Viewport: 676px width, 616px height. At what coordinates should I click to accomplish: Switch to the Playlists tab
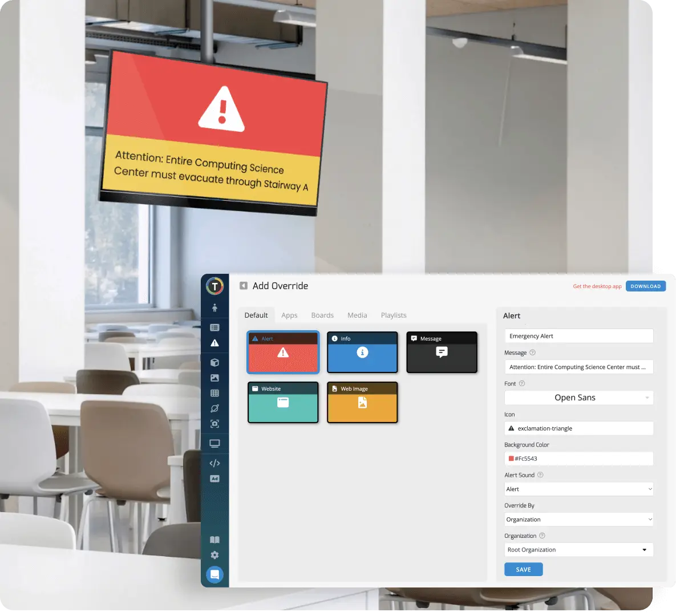click(394, 315)
